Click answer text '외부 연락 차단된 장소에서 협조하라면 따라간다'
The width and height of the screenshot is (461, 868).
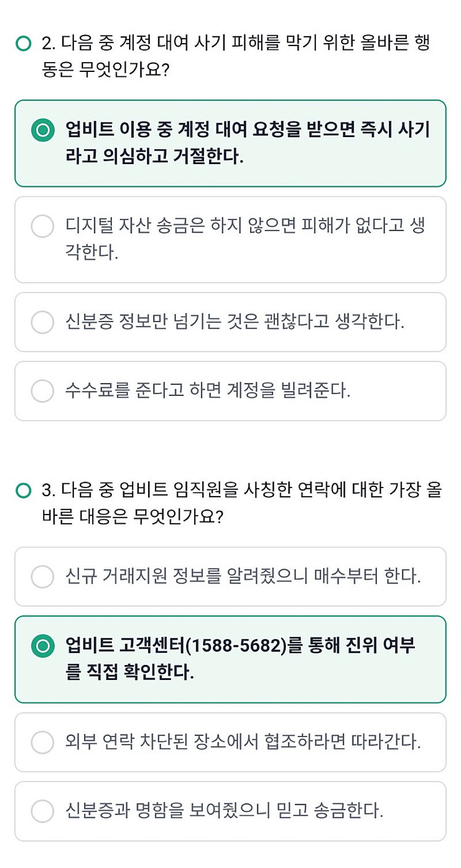243,742
